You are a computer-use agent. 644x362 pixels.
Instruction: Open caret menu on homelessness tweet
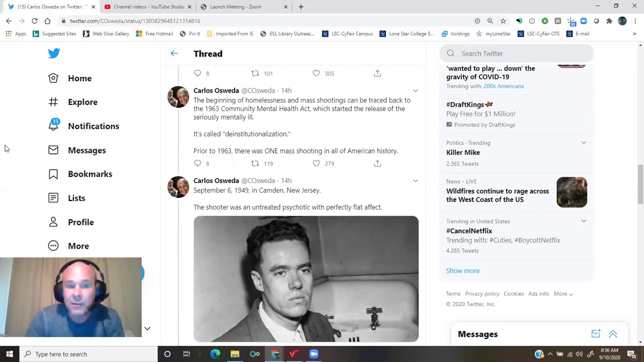pyautogui.click(x=415, y=90)
